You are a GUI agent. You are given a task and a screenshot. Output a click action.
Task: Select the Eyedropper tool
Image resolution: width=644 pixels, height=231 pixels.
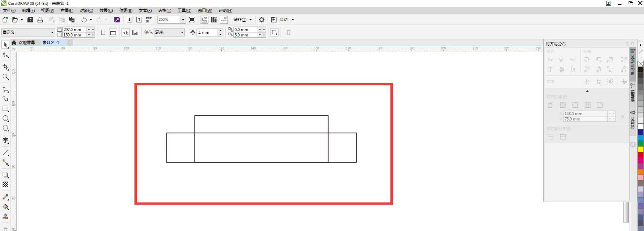(x=6, y=197)
